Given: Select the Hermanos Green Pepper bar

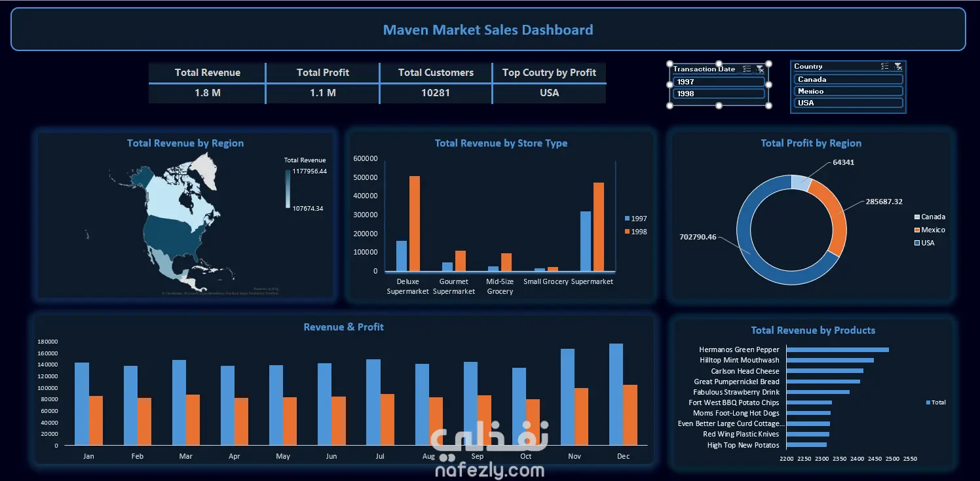Looking at the screenshot, I should pos(837,349).
